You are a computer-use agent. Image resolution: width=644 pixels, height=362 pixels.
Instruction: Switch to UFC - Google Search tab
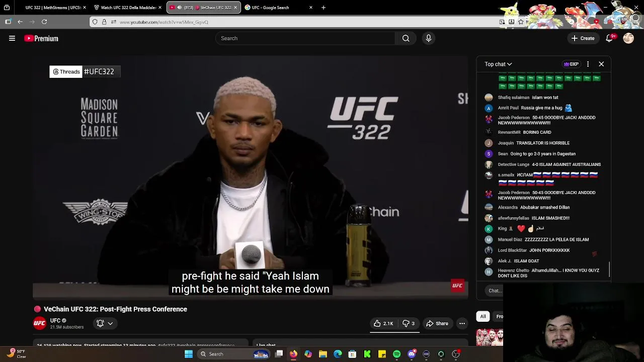[274, 8]
